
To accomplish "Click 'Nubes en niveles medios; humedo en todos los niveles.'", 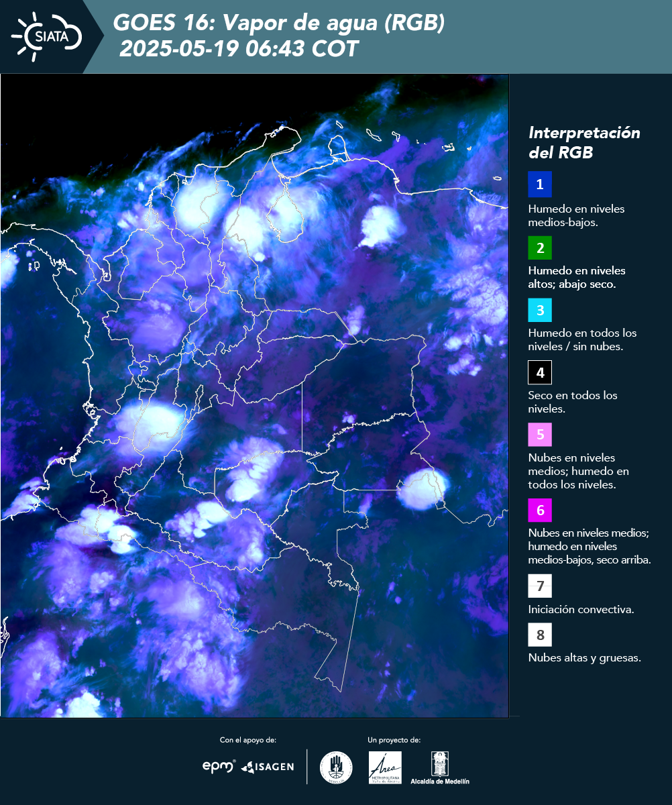I will 580,471.
